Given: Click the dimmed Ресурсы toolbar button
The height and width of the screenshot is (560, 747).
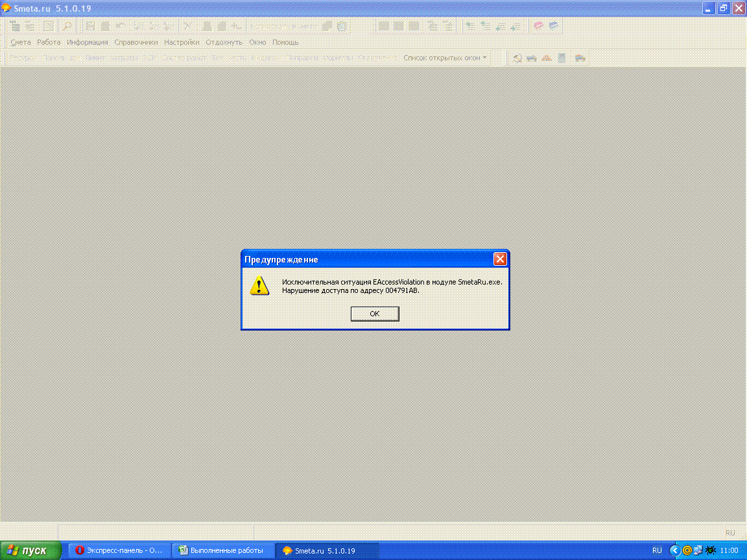Looking at the screenshot, I should click(x=23, y=58).
